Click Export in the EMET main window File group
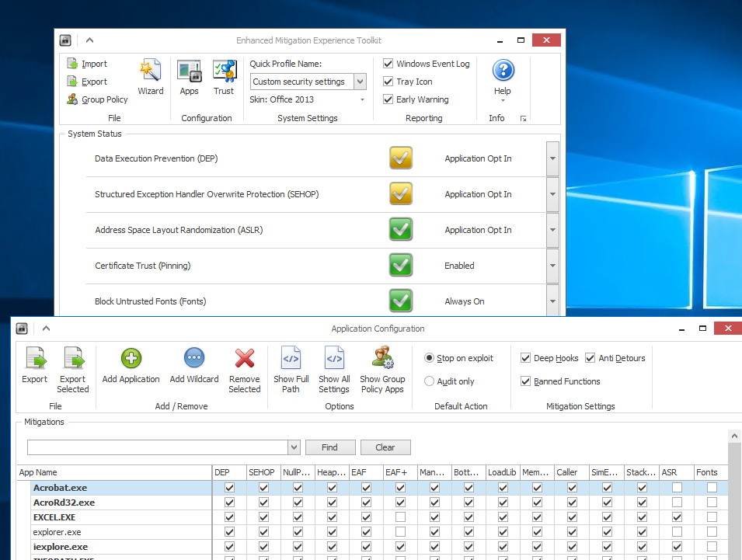742x560 pixels. [x=87, y=82]
